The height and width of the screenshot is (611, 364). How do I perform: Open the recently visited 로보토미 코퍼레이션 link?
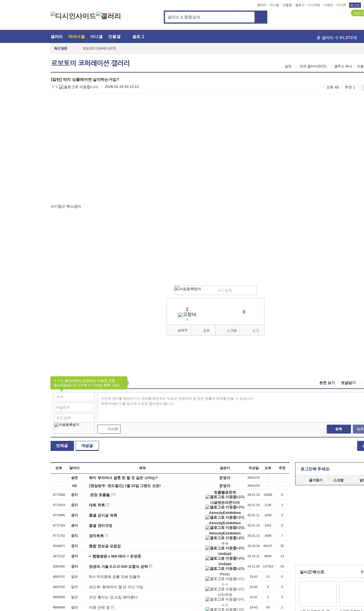tap(99, 48)
